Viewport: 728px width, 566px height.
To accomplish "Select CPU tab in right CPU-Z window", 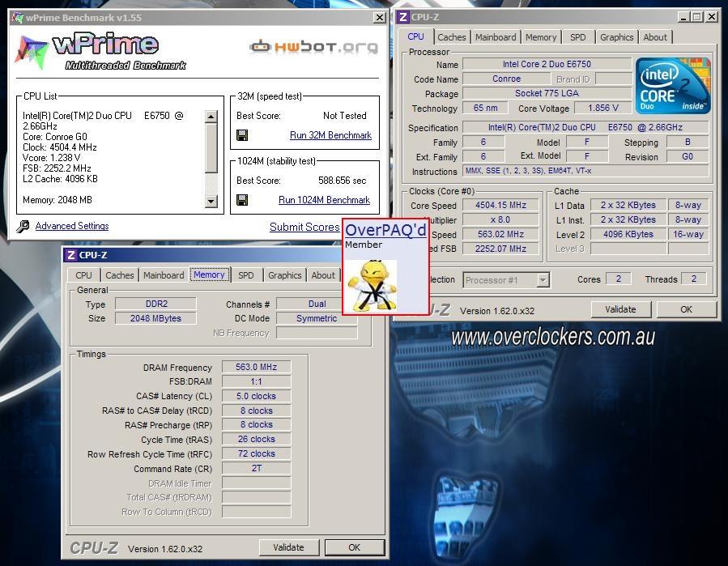I will pyautogui.click(x=415, y=36).
